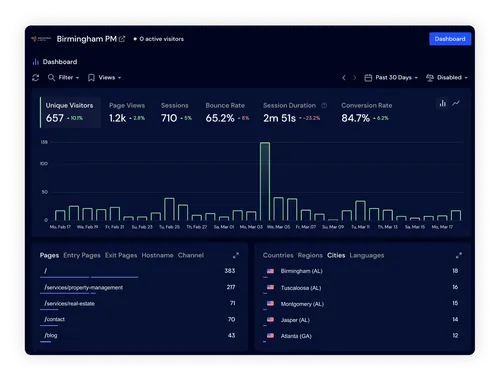Click the 0 active visitors indicator
Viewport: 500px width, 380px height.
tap(159, 39)
